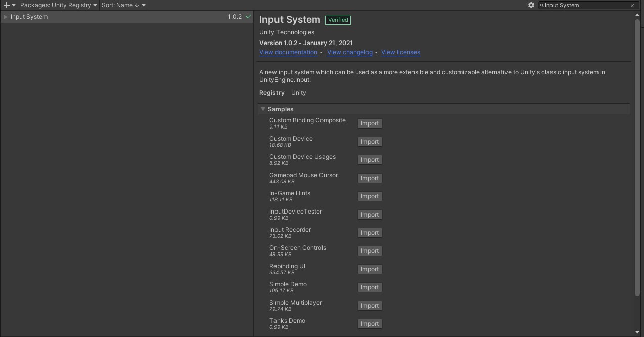Import the Gamepad Mouse Cursor sample
Viewport: 644px width, 337px height.
pos(370,178)
